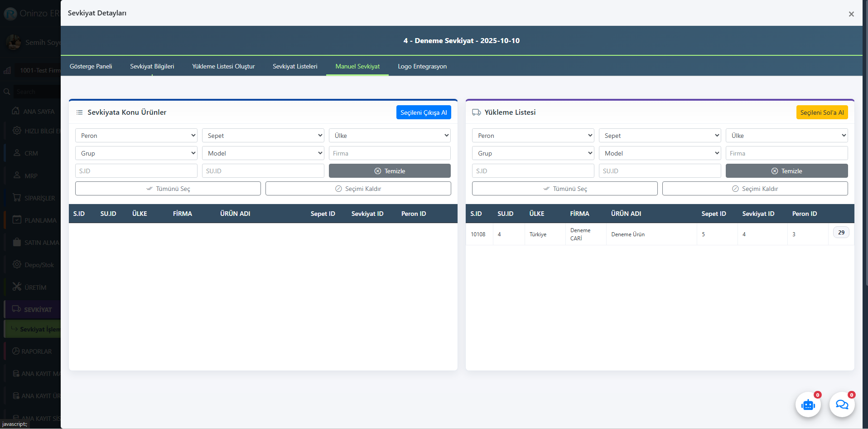Clear left panel filters with Temizle
868x429 pixels.
(x=390, y=171)
